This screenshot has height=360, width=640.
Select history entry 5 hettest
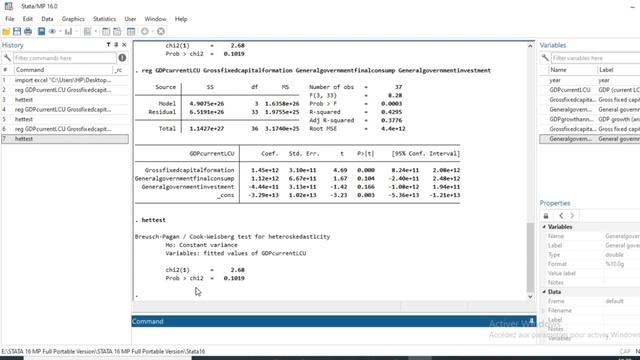[x=65, y=119]
